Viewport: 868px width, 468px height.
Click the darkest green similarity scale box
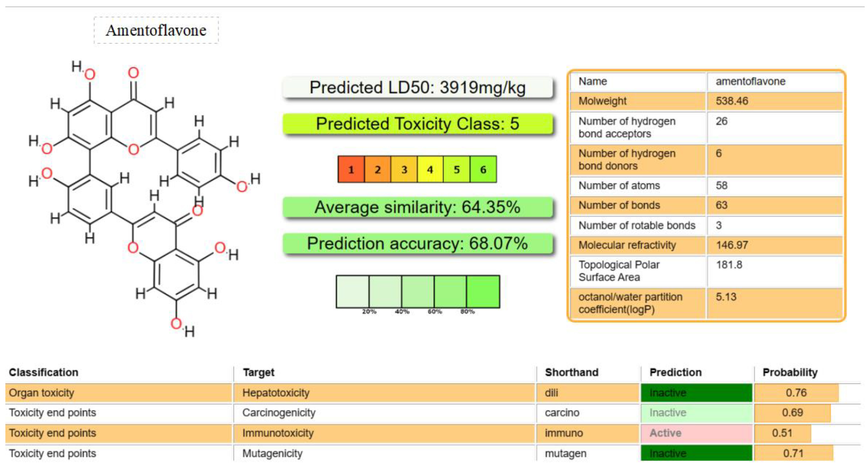[x=483, y=291]
